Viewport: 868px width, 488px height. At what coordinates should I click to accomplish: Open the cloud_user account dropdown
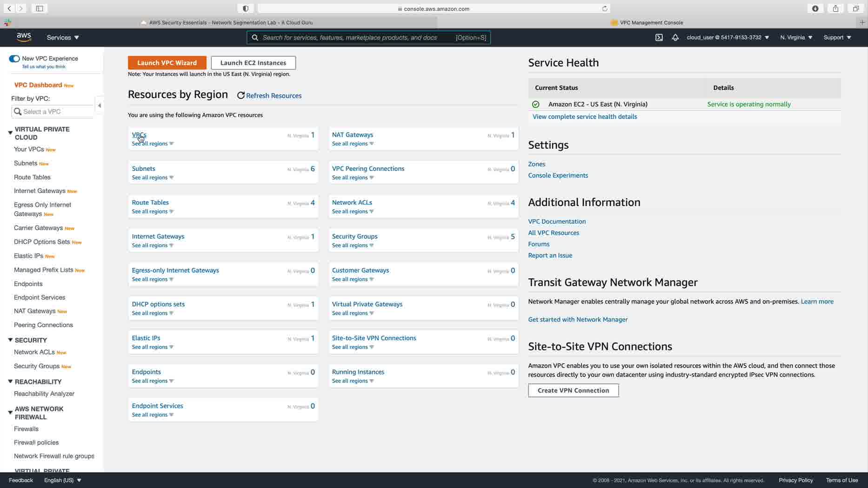click(728, 38)
